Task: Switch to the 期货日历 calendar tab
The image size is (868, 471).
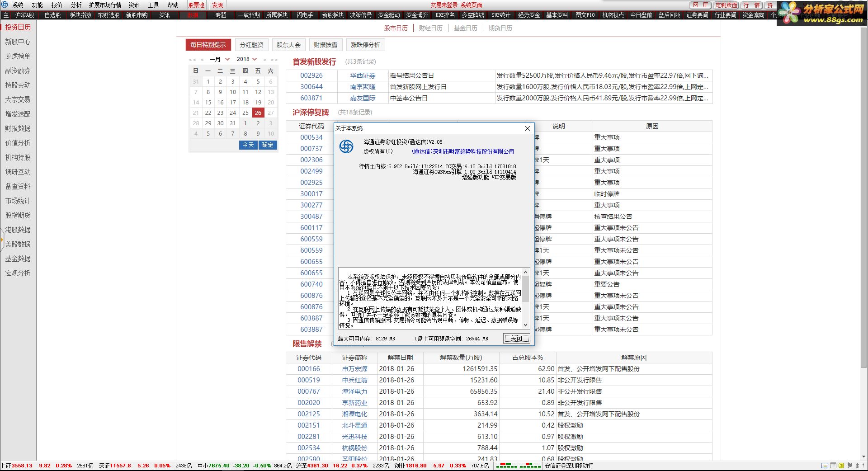Action: (500, 28)
